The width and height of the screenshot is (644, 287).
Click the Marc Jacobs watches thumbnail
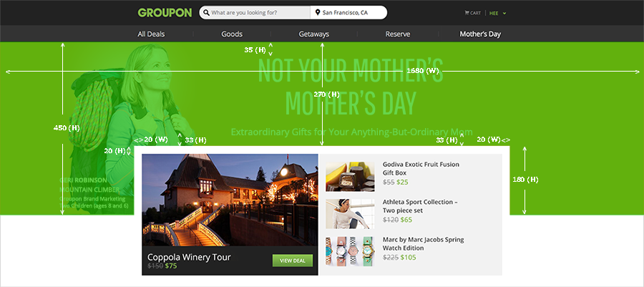click(350, 251)
